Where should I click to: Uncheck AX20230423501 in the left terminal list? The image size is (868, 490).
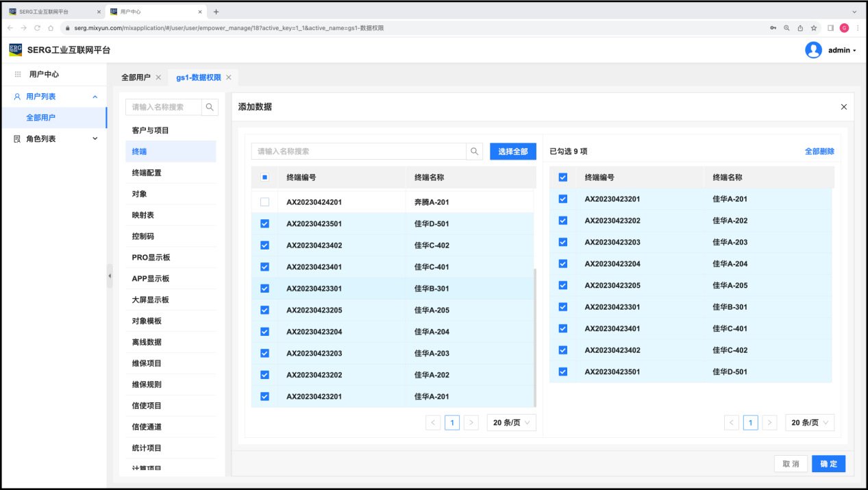coord(264,223)
